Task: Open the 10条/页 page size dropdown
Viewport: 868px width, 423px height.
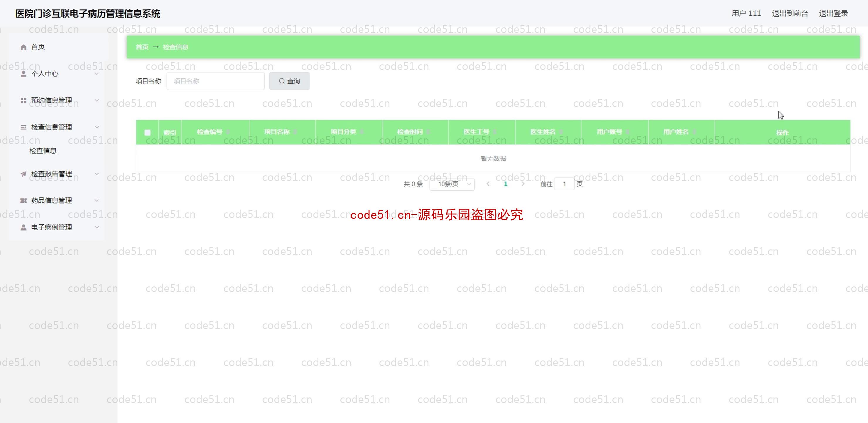Action: click(452, 184)
